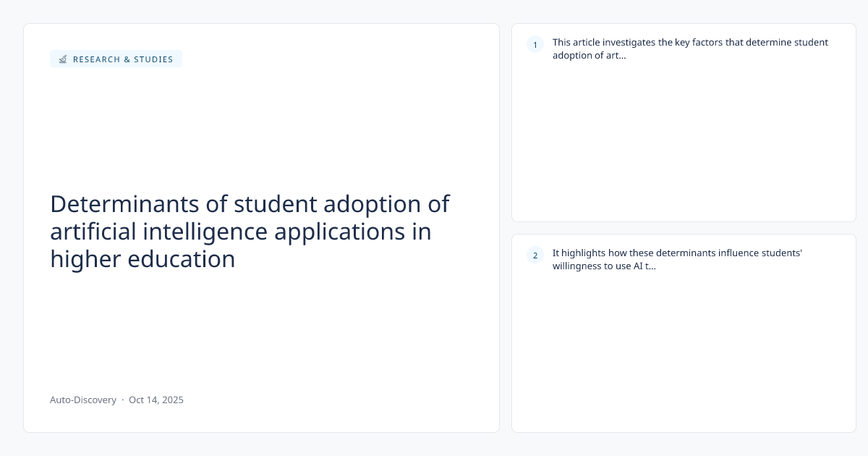Image resolution: width=868 pixels, height=456 pixels.
Task: Click the Auto-Discovery author name
Action: 83,400
